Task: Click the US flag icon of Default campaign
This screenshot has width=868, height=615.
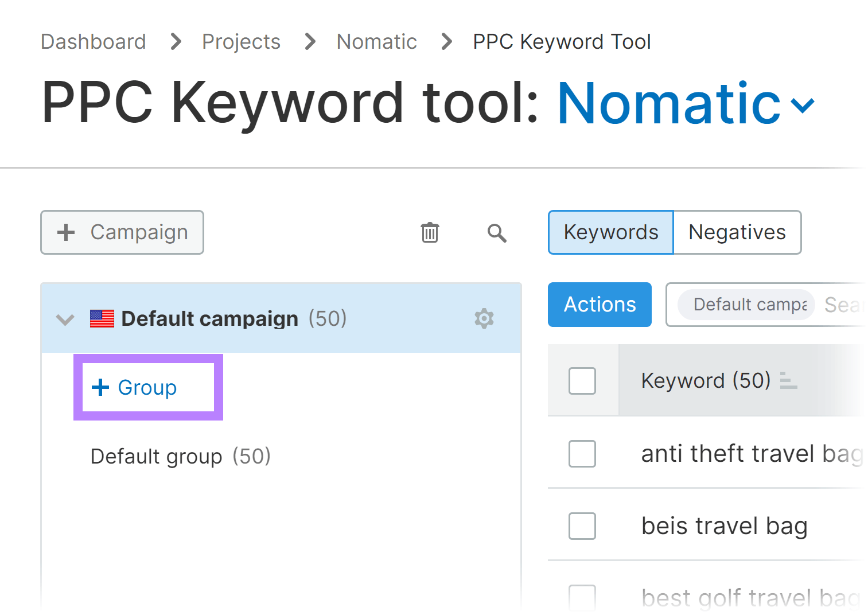Action: 102,319
